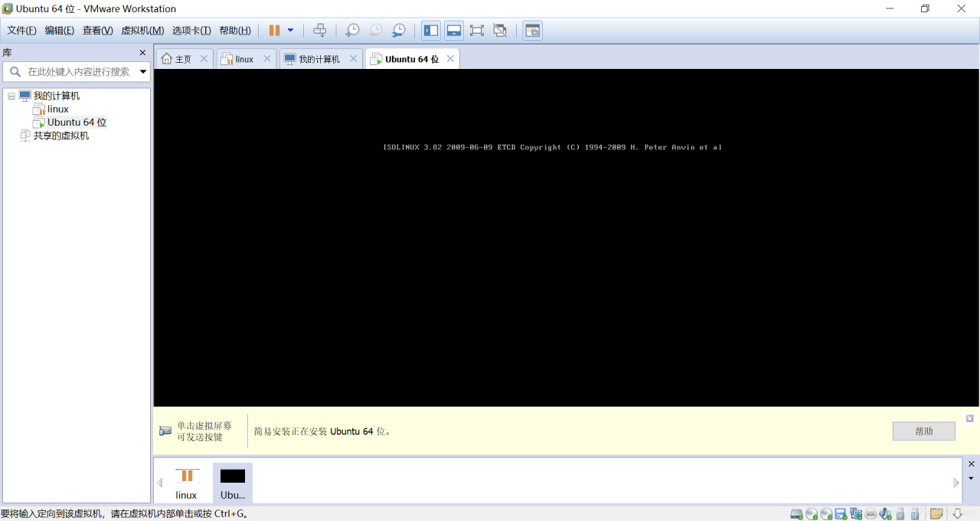
Task: Click the hard disk status bar icon
Action: (x=796, y=513)
